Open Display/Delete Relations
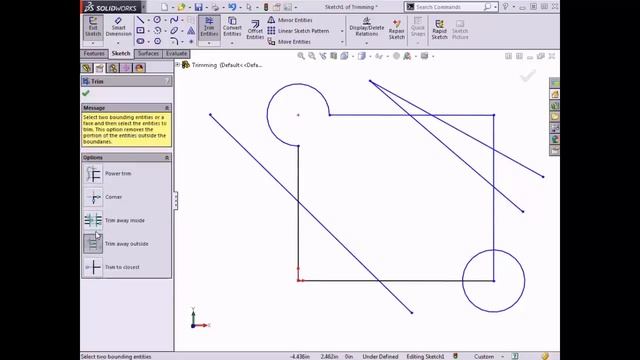 click(367, 27)
